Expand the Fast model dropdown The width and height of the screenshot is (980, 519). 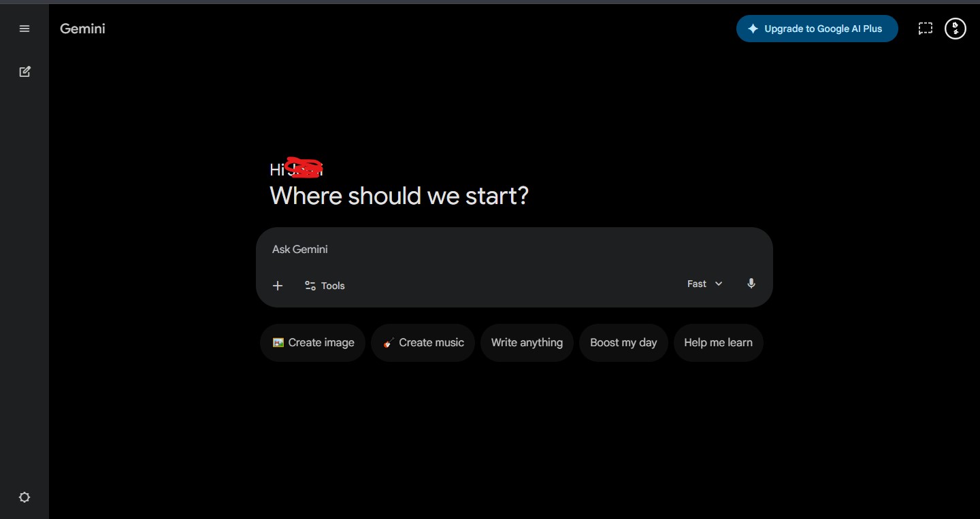point(705,284)
